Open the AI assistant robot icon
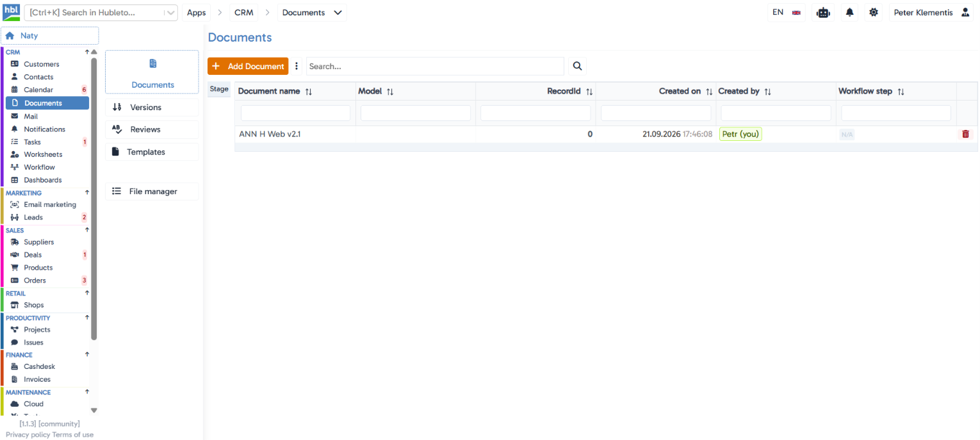This screenshot has height=440, width=980. (823, 12)
